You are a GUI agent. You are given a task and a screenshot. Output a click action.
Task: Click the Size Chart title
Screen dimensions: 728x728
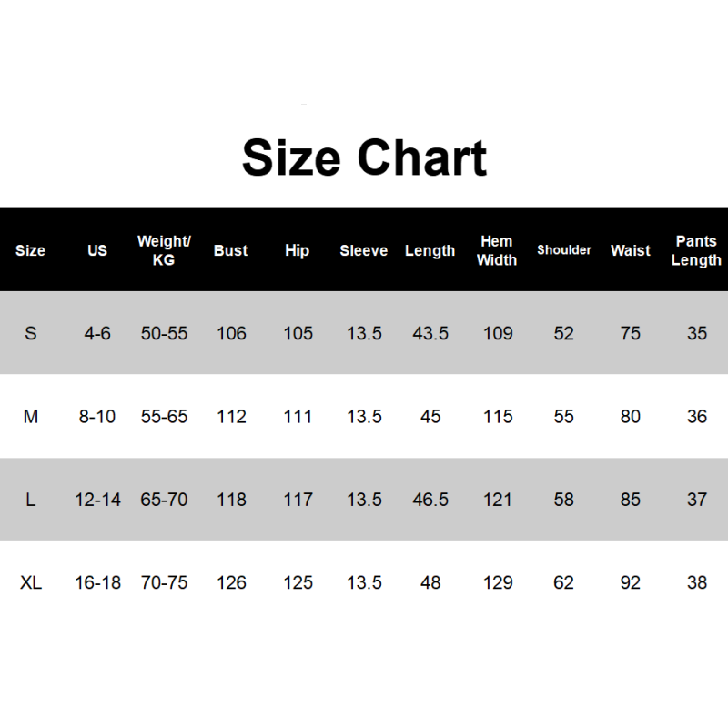click(364, 157)
